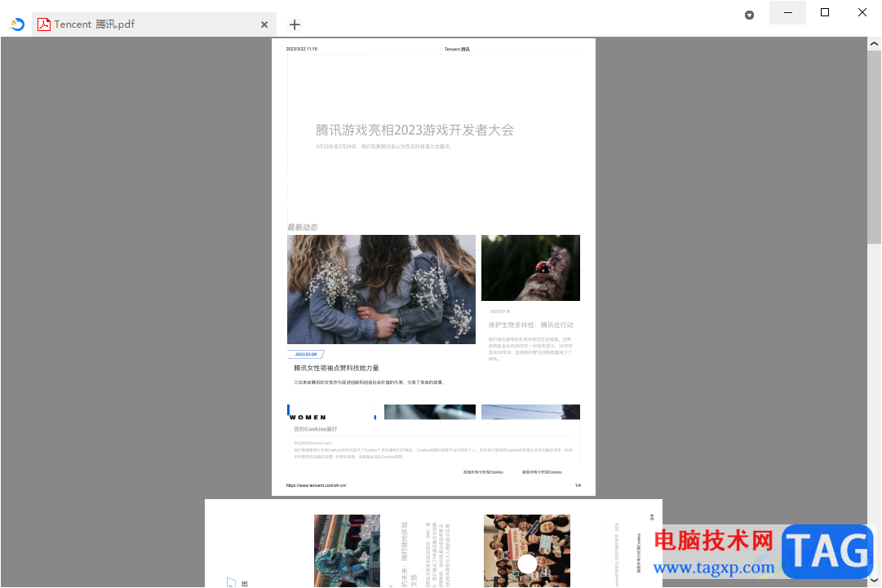Open a new tab with plus button

(x=295, y=24)
